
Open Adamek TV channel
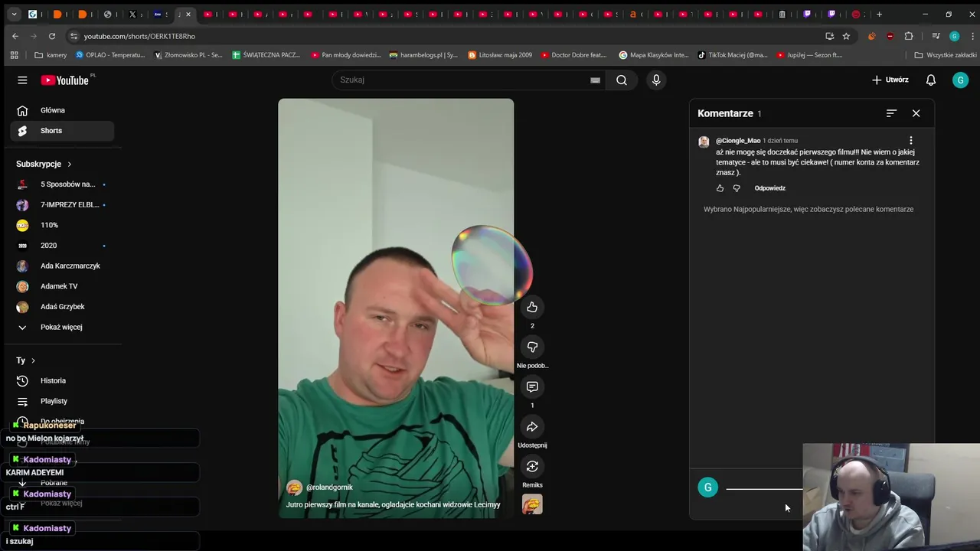click(x=62, y=286)
